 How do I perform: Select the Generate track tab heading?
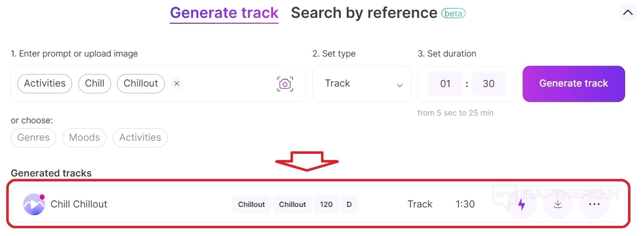point(224,13)
